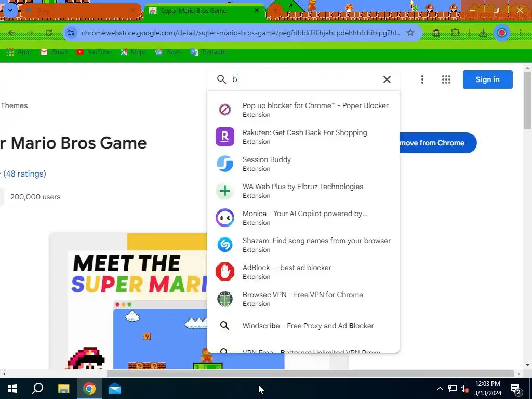The width and height of the screenshot is (532, 399).
Task: Click the address bar URL
Action: pos(241,33)
